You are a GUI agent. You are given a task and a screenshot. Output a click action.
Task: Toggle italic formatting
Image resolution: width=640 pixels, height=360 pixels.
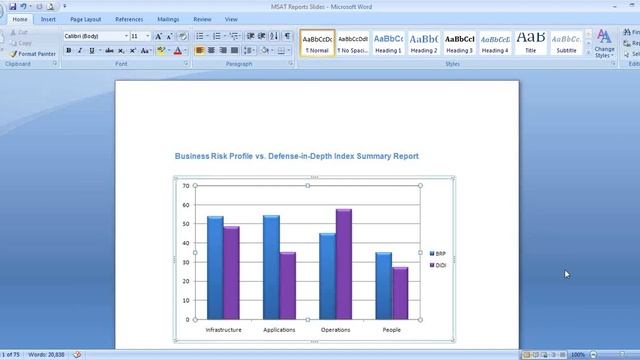tap(80, 51)
